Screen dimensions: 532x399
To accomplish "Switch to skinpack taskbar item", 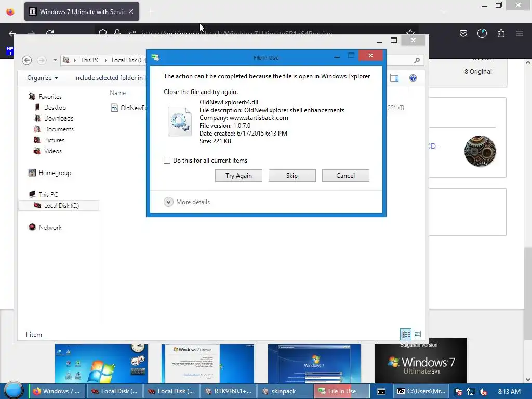I will coord(285,391).
